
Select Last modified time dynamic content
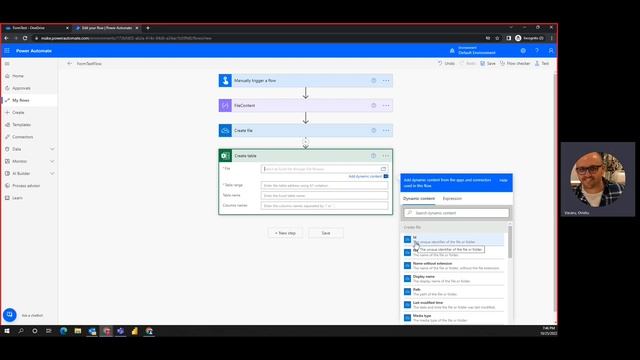[x=453, y=305]
